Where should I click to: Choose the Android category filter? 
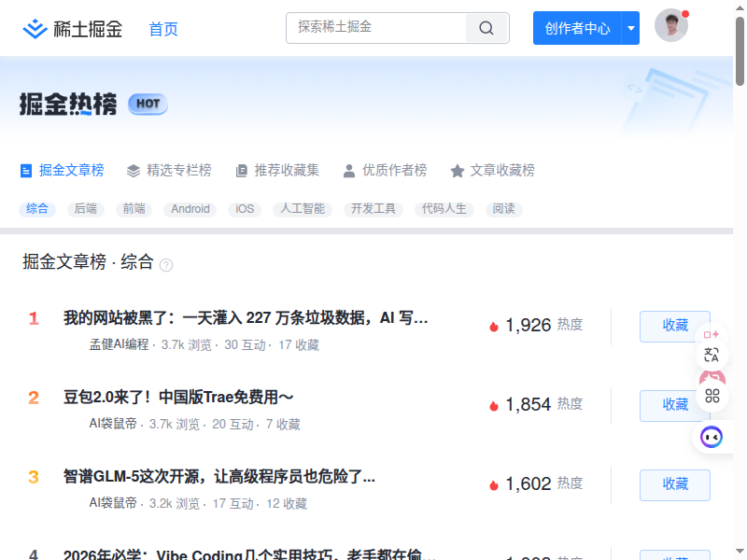[x=190, y=209]
